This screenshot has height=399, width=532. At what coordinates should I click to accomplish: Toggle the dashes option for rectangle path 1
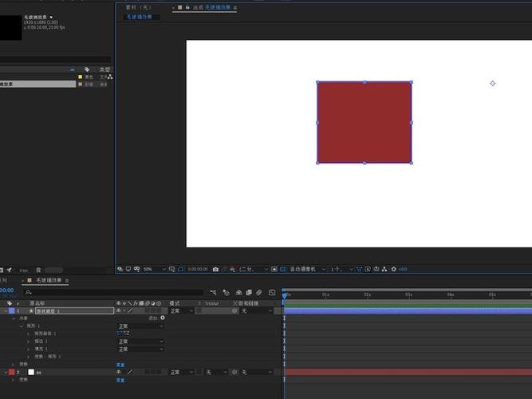pyautogui.click(x=123, y=334)
